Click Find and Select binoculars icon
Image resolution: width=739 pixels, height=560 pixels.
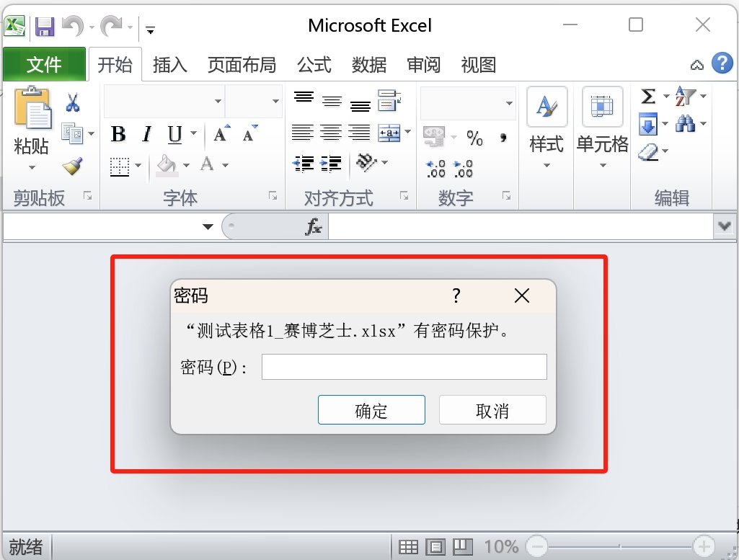click(x=685, y=124)
